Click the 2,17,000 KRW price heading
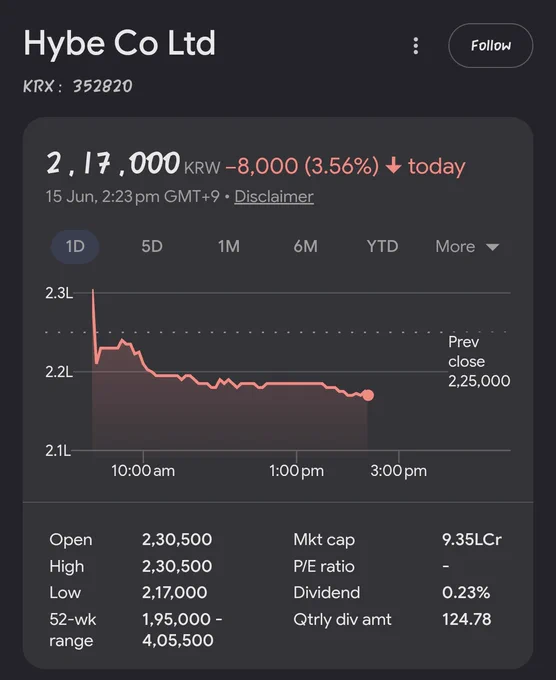Image resolution: width=556 pixels, height=680 pixels. tap(133, 164)
